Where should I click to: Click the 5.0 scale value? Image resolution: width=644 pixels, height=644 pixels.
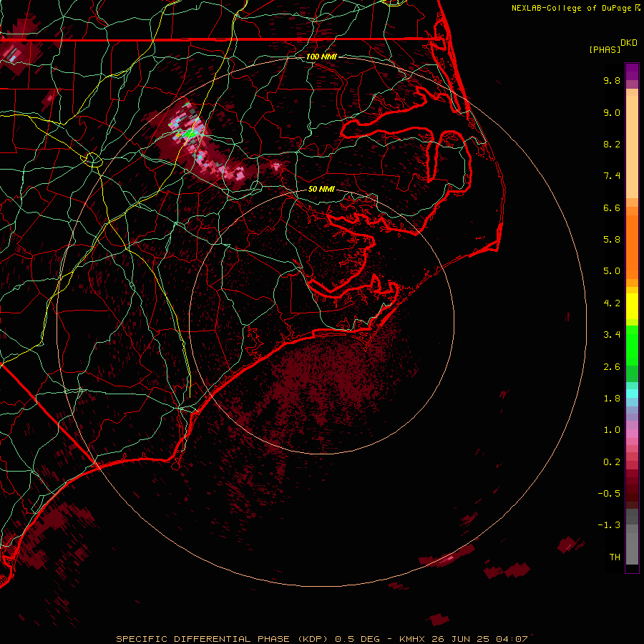[612, 271]
